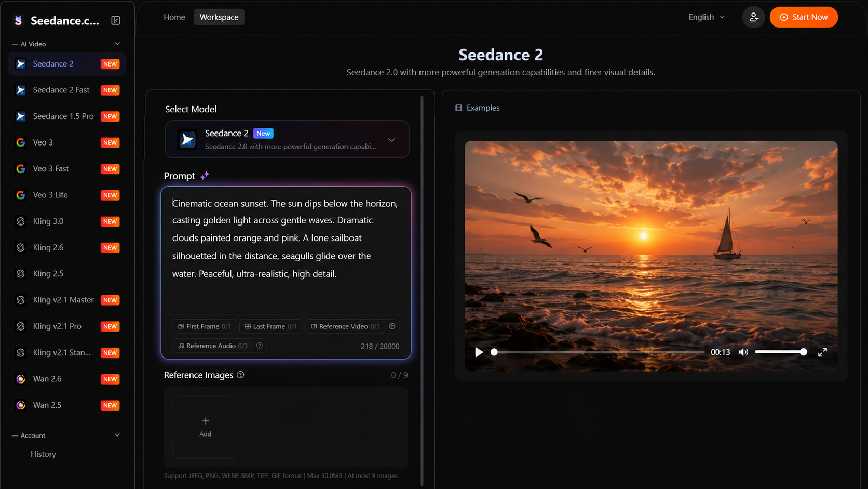Collapse the Account section

(x=117, y=435)
